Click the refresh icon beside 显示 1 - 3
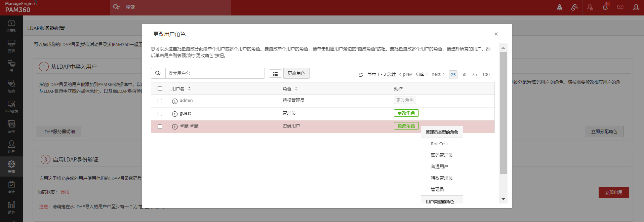The height and width of the screenshot is (222, 644). [361, 75]
